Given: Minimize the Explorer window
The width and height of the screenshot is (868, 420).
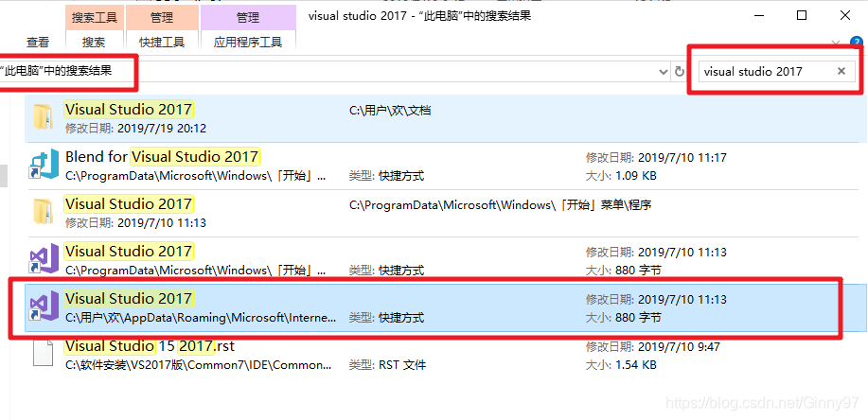Looking at the screenshot, I should 758,15.
